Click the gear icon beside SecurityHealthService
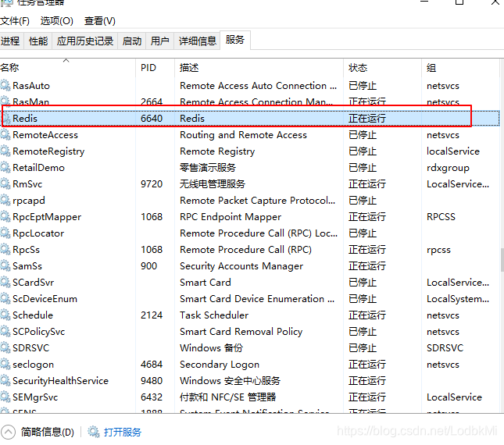Screen dimensions: 504x445 point(5,381)
